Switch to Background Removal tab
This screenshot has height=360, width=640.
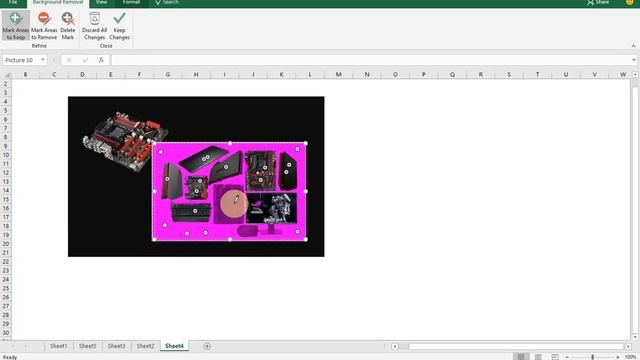click(58, 2)
